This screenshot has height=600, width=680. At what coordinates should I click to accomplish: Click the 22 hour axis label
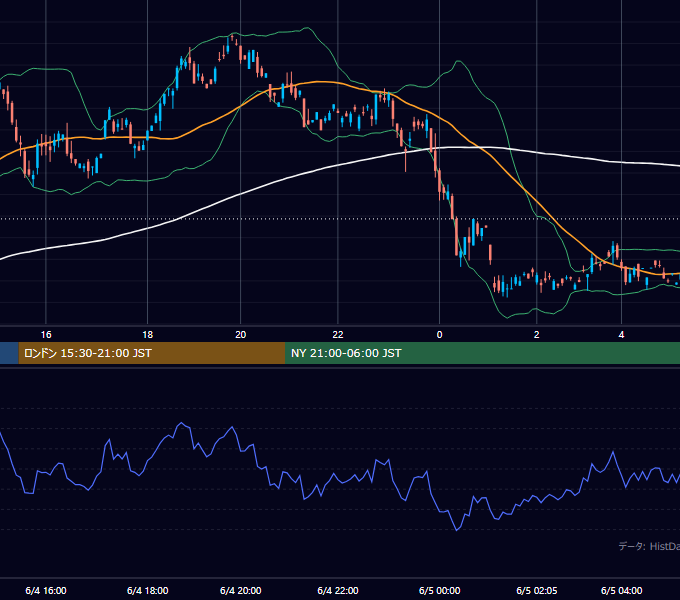click(x=338, y=335)
